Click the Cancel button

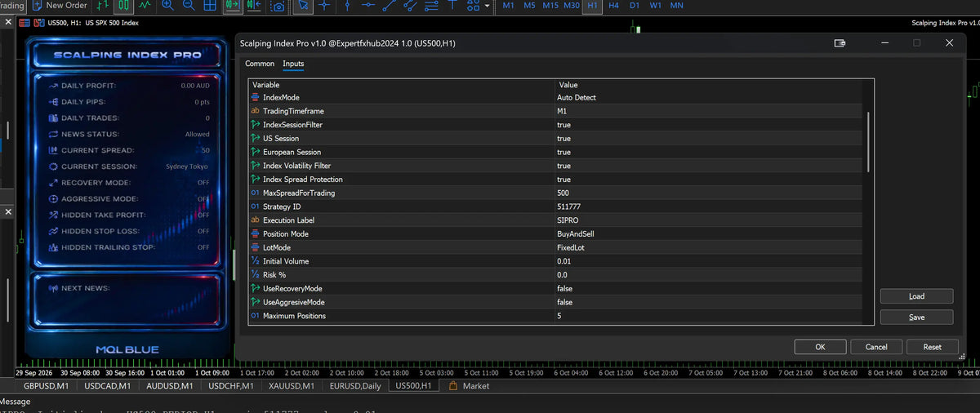point(876,346)
